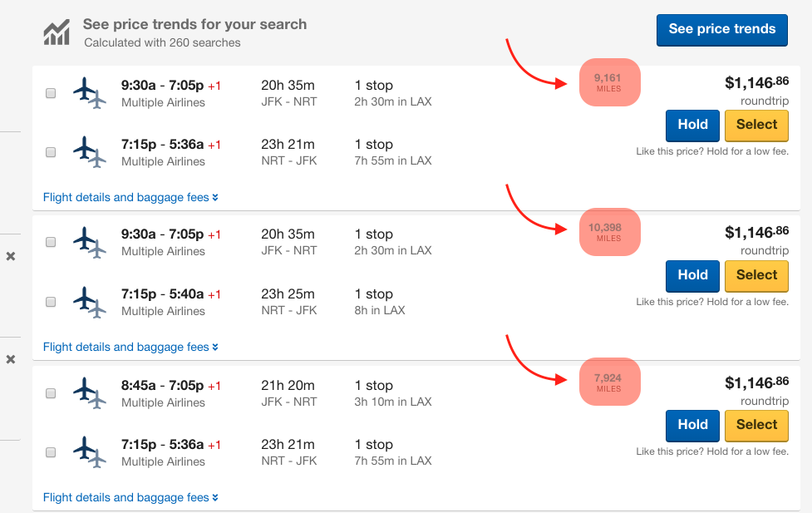Hold the third result's fare
812x513 pixels.
[x=692, y=426]
